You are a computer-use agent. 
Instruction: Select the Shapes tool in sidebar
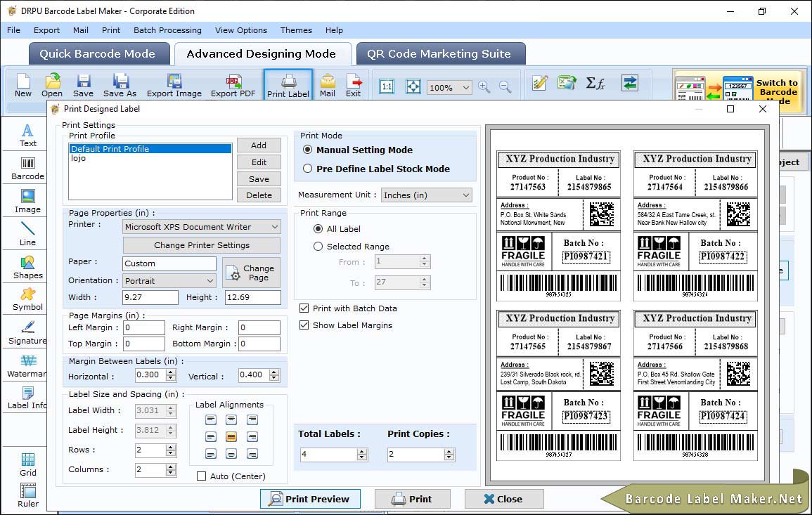(x=27, y=268)
